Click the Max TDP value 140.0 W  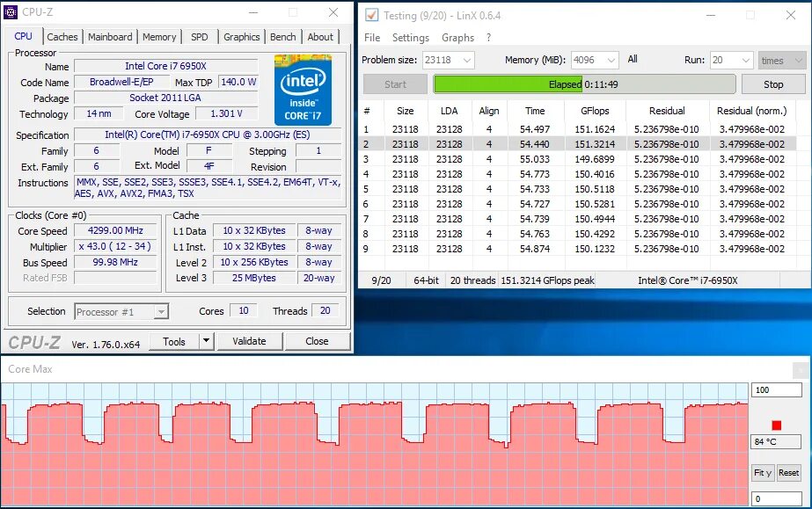click(238, 82)
